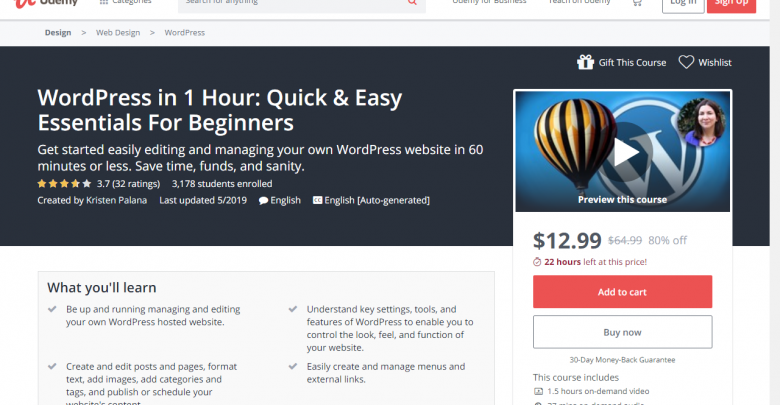This screenshot has width=780, height=405.
Task: Click the Add to cart button
Action: (622, 292)
